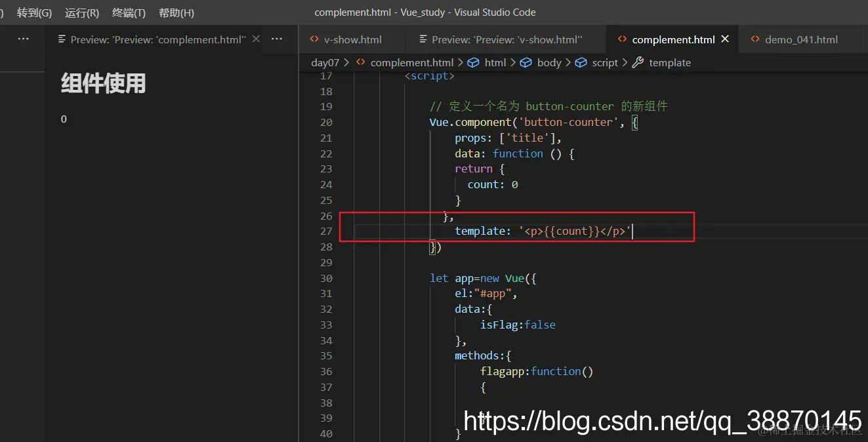Click the let app=new Vue({ line
The image size is (868, 442).
[x=484, y=278]
